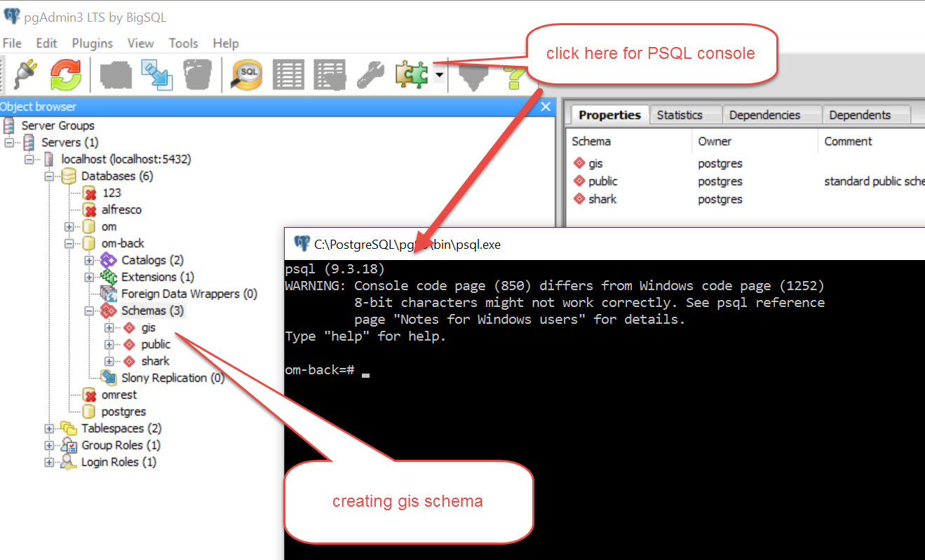Screen dimensions: 925x560
Task: Refresh the selected object
Action: point(65,74)
